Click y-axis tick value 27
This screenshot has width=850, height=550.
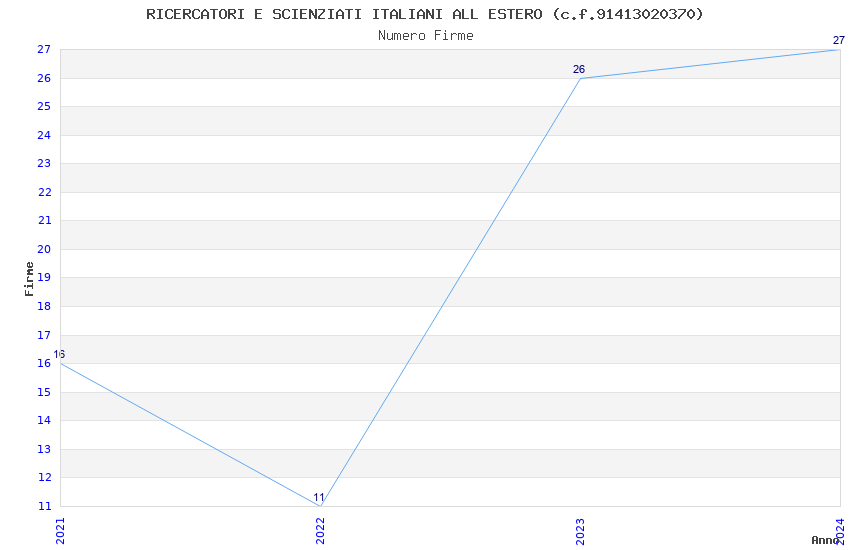[x=44, y=49]
